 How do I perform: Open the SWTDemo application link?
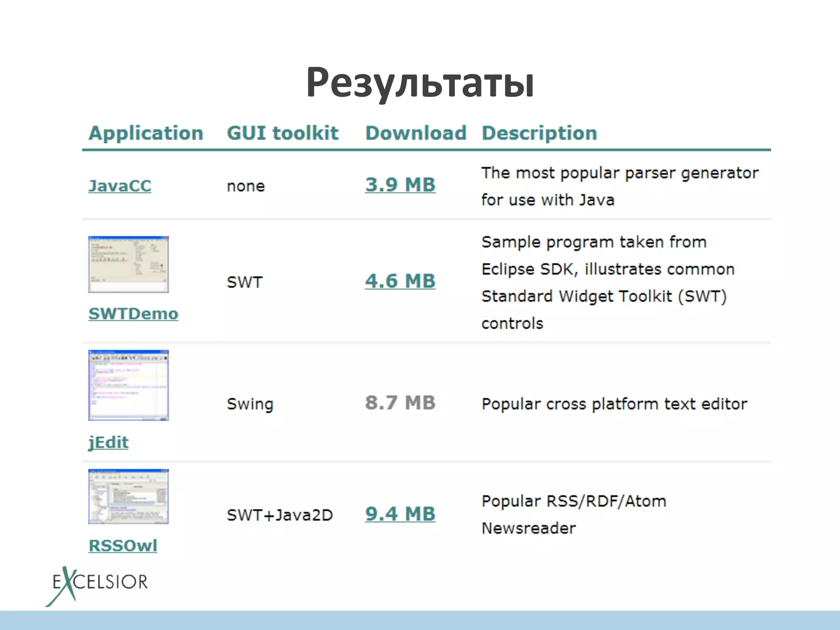[x=133, y=314]
